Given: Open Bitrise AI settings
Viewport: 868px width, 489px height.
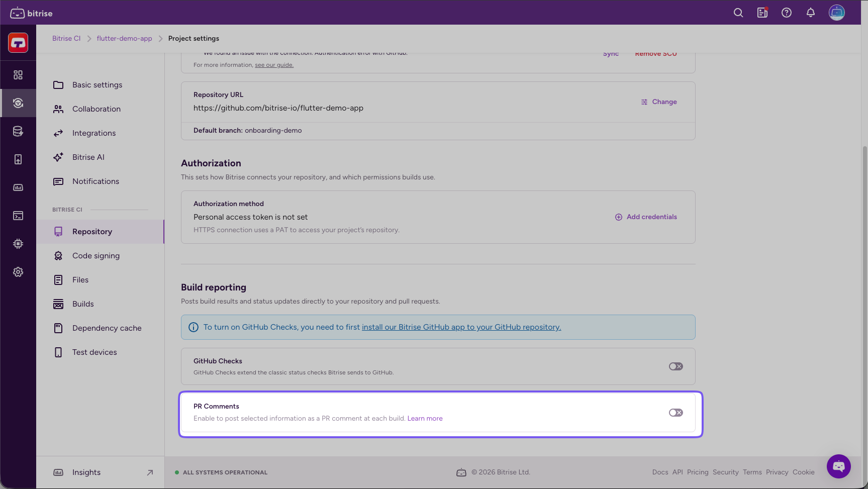Looking at the screenshot, I should pyautogui.click(x=101, y=157).
